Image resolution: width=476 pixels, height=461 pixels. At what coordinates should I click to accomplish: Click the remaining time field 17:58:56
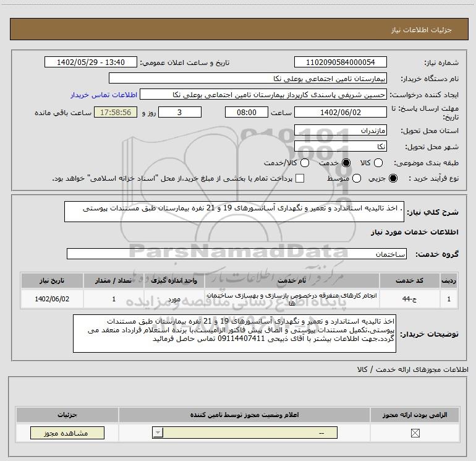[x=116, y=112]
